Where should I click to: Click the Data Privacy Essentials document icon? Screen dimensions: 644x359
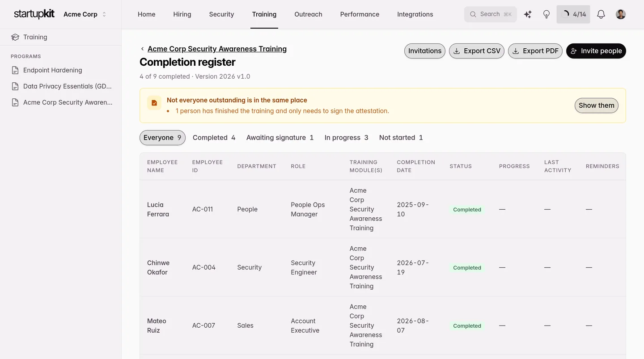(15, 86)
